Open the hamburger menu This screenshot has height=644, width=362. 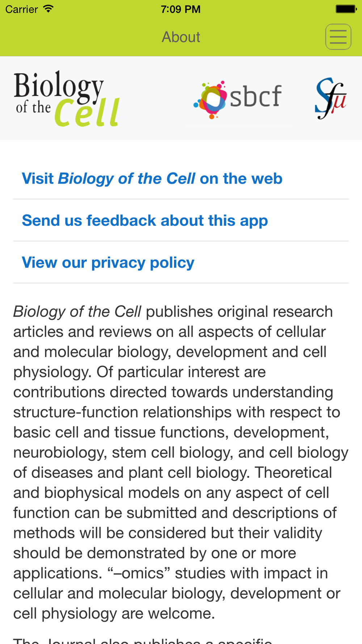338,37
